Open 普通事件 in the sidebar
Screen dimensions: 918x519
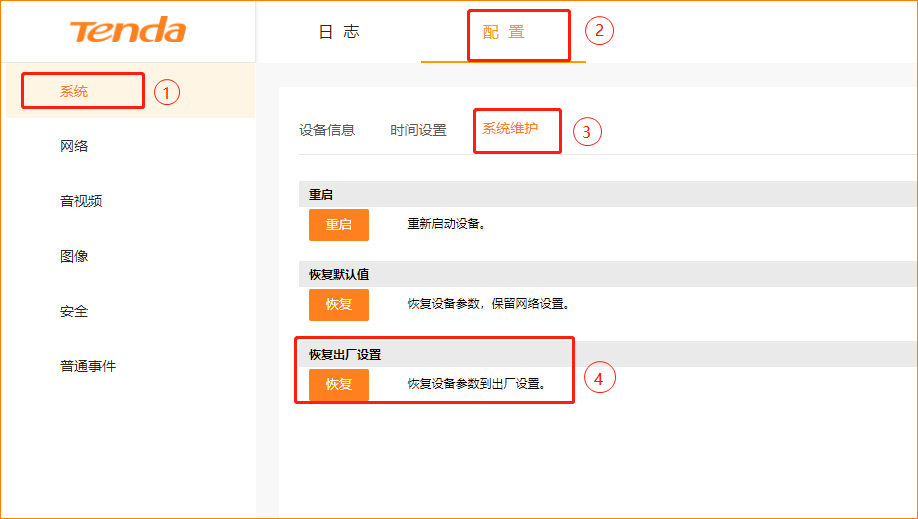[88, 366]
